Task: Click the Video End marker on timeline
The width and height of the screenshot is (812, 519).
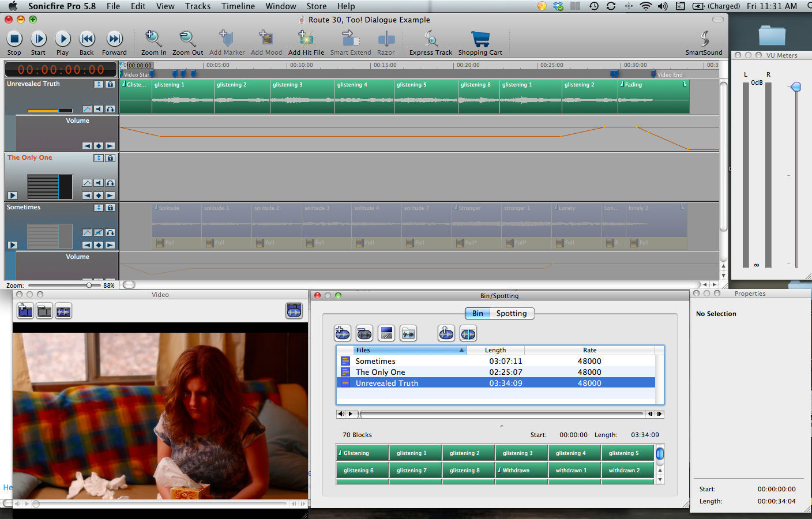Action: 653,74
